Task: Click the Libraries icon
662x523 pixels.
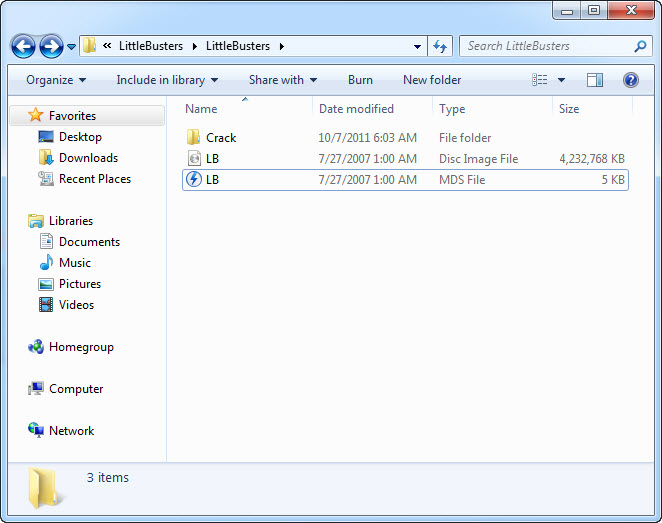Action: pos(35,221)
